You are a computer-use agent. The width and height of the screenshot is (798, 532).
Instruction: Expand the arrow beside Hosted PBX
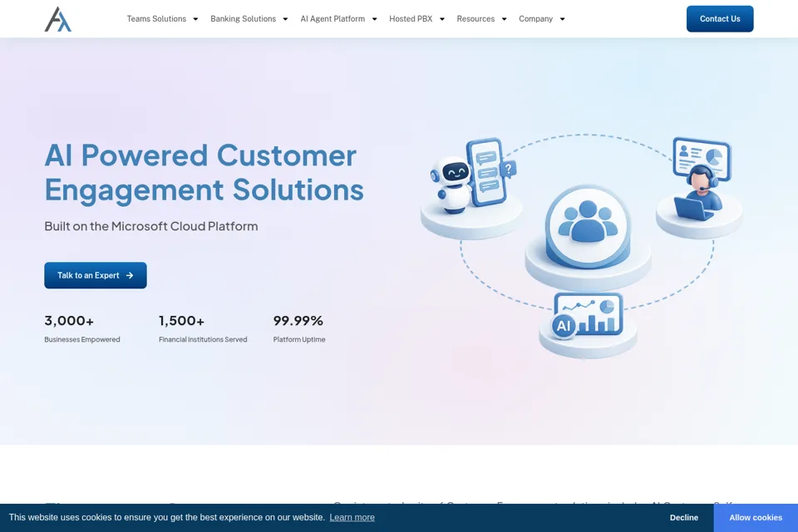click(442, 19)
